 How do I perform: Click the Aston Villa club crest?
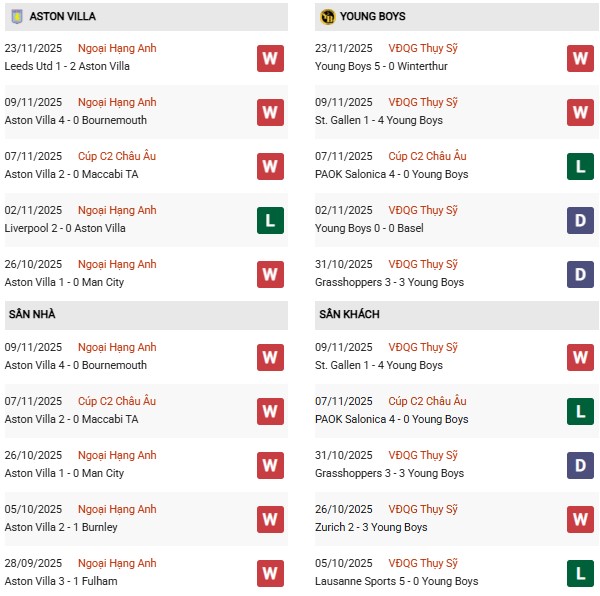coord(16,17)
